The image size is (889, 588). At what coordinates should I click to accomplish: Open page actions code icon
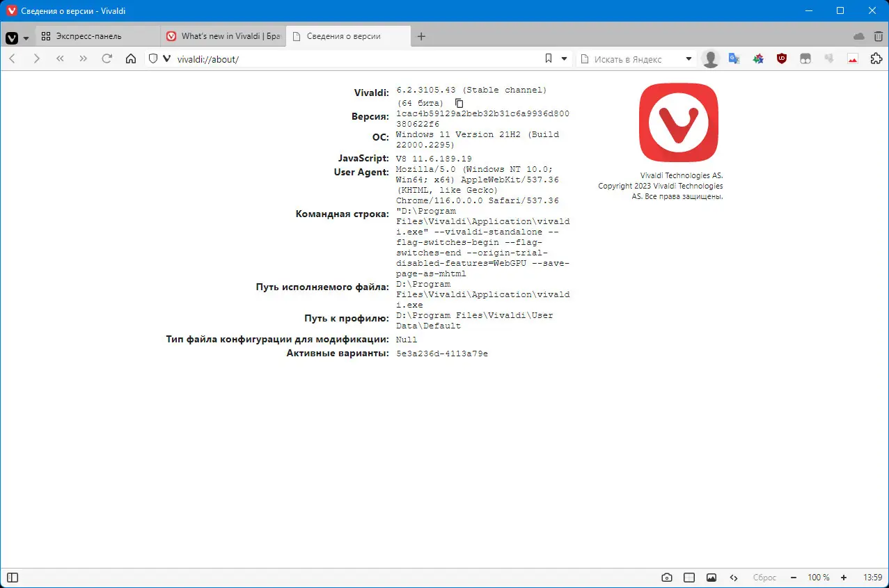click(734, 578)
